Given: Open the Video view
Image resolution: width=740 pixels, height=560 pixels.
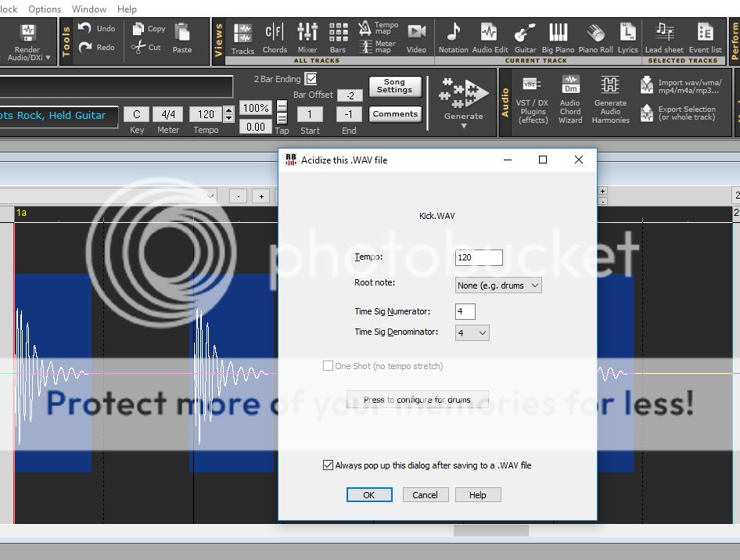Looking at the screenshot, I should [416, 39].
